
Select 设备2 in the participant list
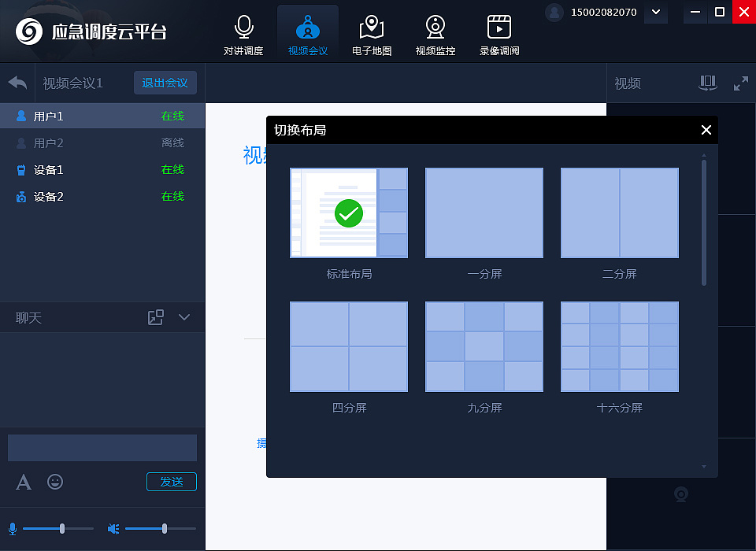click(102, 196)
